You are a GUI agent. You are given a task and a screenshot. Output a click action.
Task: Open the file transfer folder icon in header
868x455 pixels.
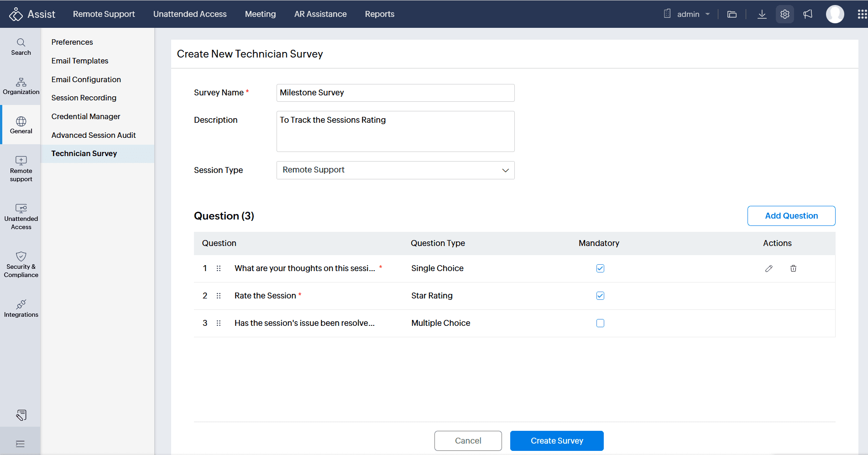pyautogui.click(x=732, y=14)
